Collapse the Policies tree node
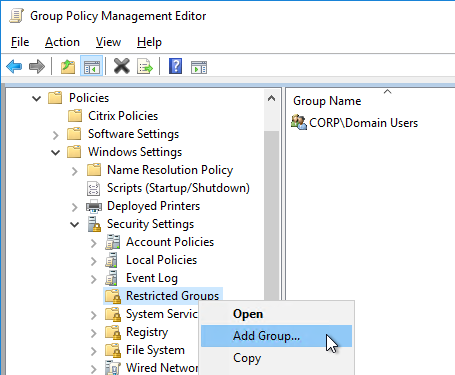455x375 pixels. click(x=36, y=98)
